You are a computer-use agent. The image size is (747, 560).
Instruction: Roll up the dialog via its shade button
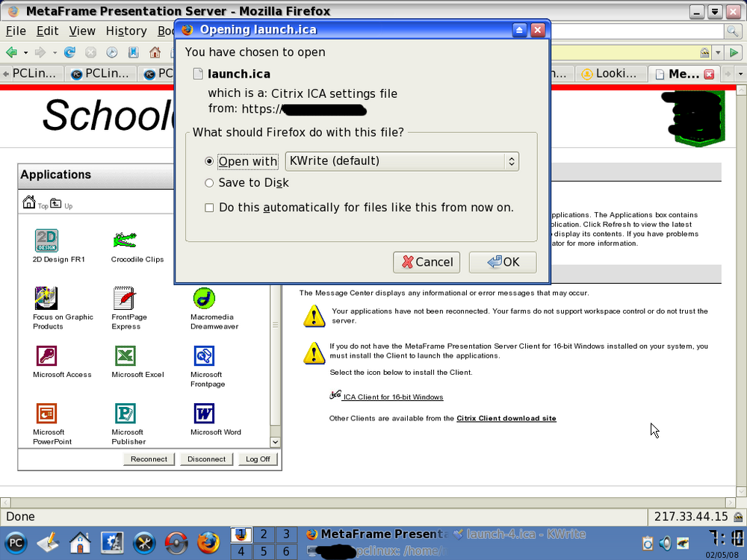click(x=519, y=31)
